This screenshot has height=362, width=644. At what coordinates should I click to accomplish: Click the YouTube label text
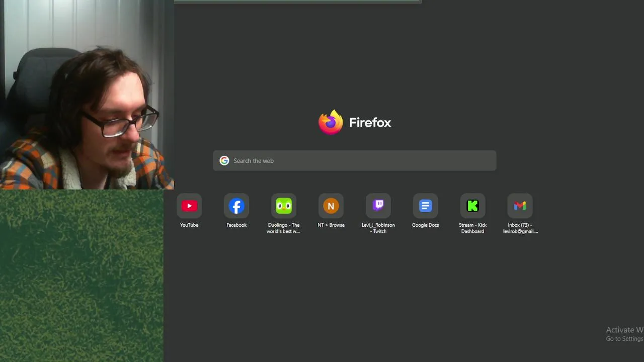189,225
